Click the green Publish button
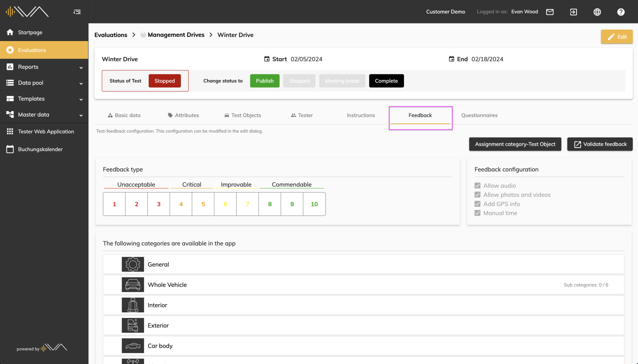Image resolution: width=638 pixels, height=364 pixels. pyautogui.click(x=265, y=81)
